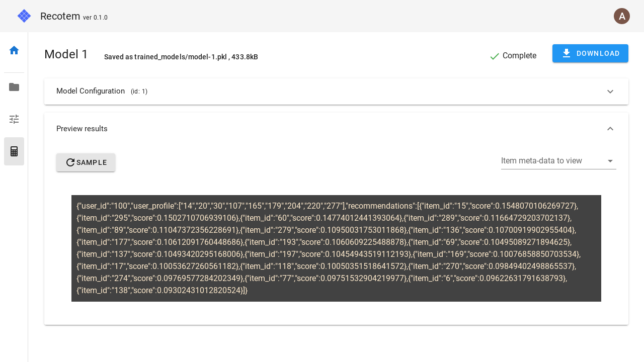Open the Item meta-data dropdown arrow

[x=610, y=161]
